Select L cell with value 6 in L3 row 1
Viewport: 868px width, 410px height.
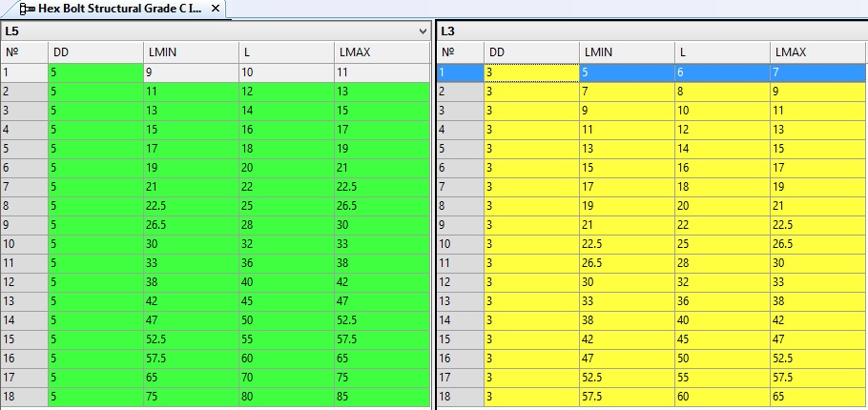click(722, 72)
